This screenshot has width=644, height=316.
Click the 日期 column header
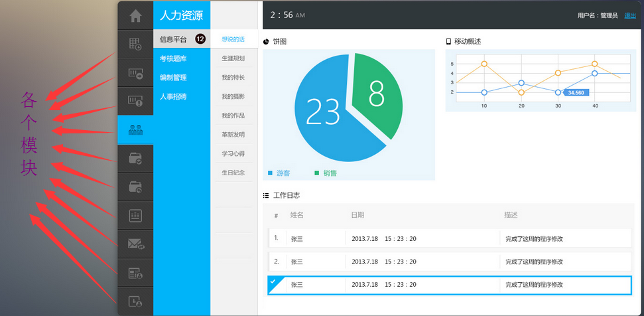(x=357, y=215)
